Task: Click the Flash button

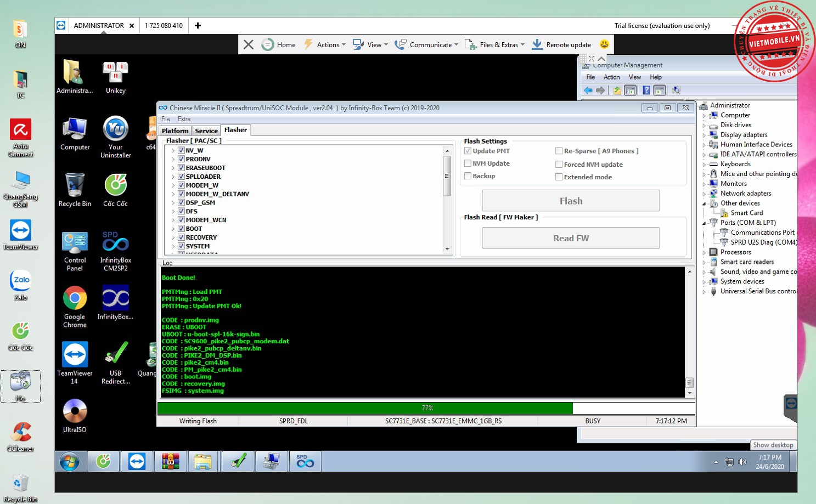Action: 571,201
